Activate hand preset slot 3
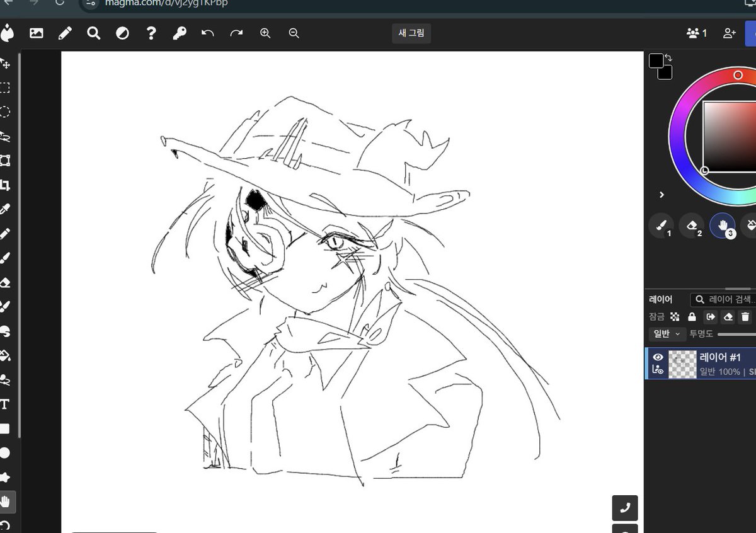Screen dimensions: 756x533 tap(723, 226)
